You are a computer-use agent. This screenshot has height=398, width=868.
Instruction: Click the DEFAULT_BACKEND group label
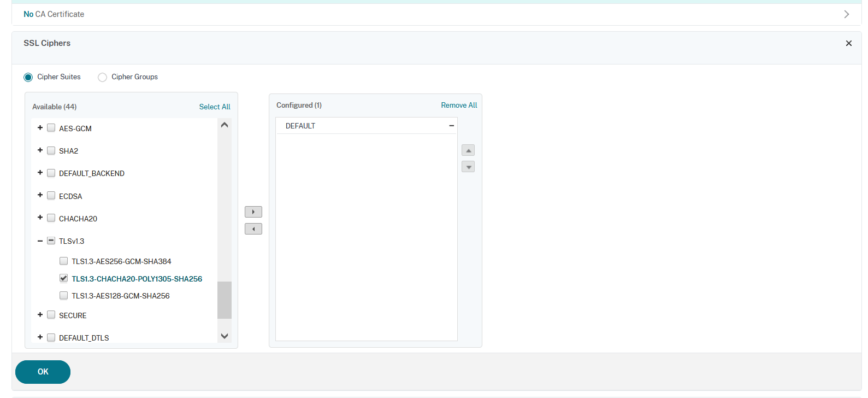[92, 173]
